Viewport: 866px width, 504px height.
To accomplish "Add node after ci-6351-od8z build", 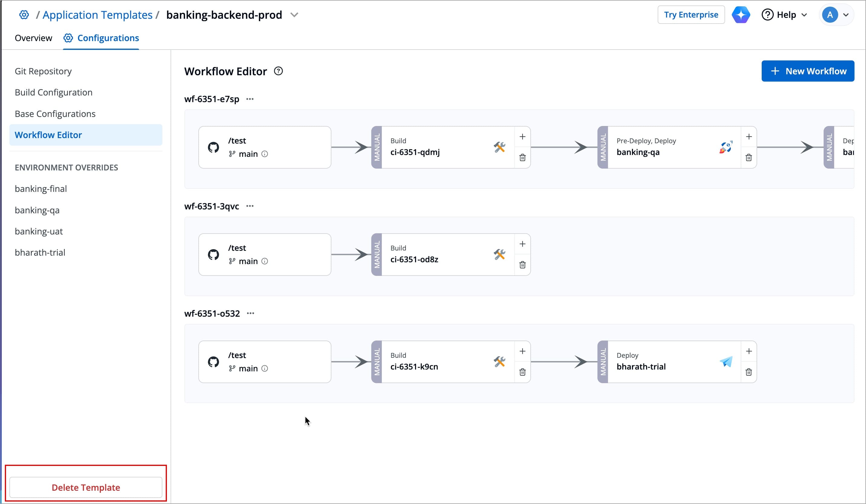I will [522, 244].
